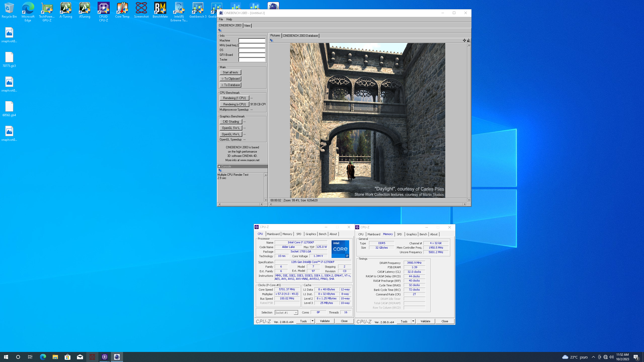Run OpenGL HW-L benchmark
The height and width of the screenshot is (362, 644).
click(x=231, y=134)
